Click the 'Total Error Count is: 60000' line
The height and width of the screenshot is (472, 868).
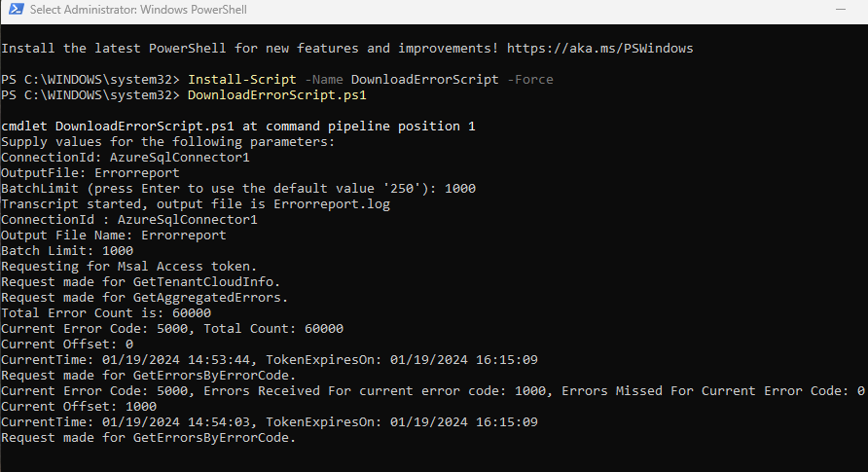(x=106, y=312)
